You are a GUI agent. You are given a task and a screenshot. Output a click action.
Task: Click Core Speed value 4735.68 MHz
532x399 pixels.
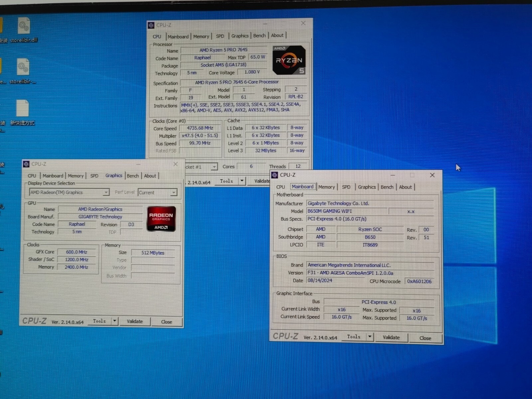point(200,128)
